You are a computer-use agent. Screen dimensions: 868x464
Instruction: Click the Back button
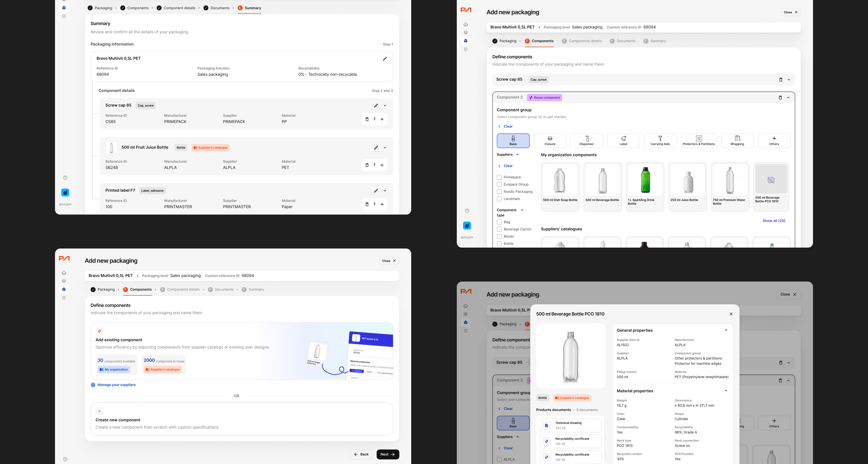pyautogui.click(x=361, y=455)
